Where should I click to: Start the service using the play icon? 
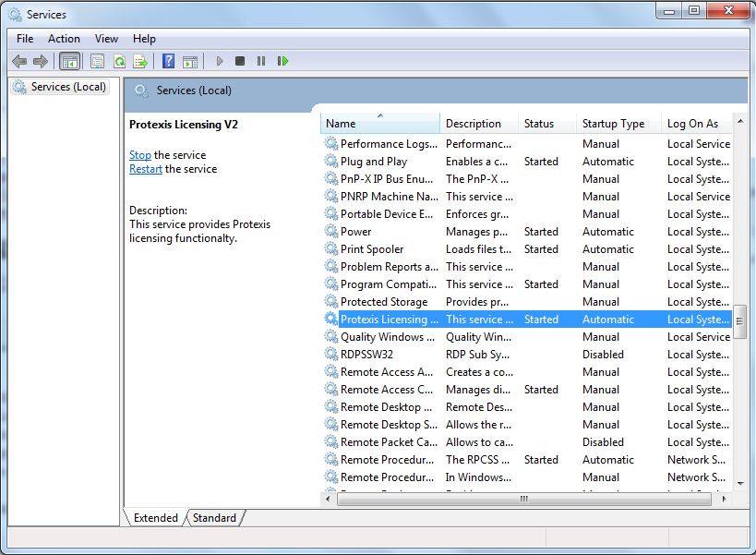219,61
